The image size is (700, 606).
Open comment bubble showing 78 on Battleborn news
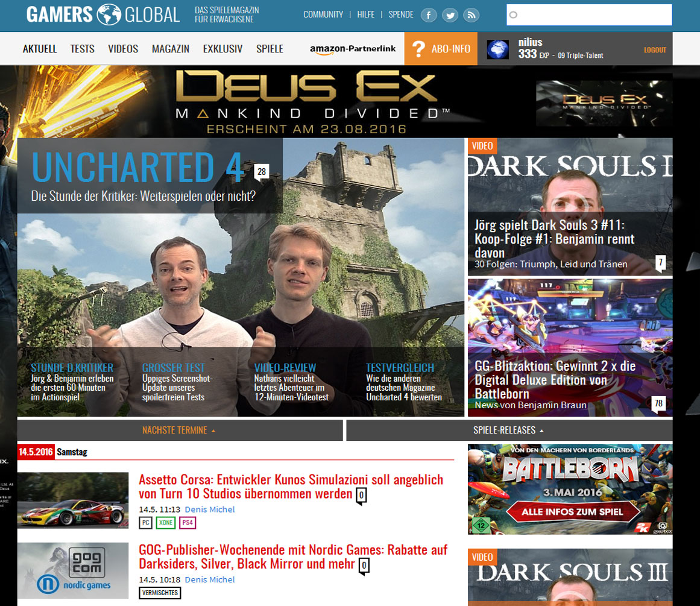pyautogui.click(x=658, y=404)
